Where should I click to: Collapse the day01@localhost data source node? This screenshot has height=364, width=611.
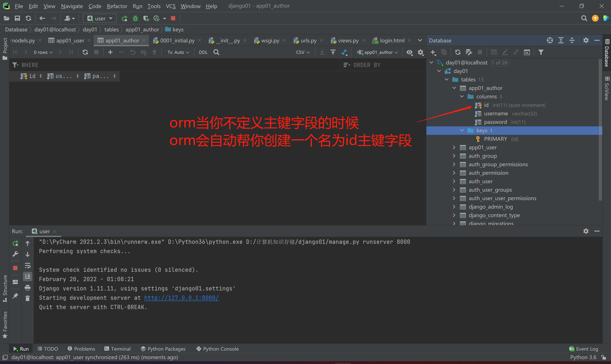pyautogui.click(x=431, y=63)
